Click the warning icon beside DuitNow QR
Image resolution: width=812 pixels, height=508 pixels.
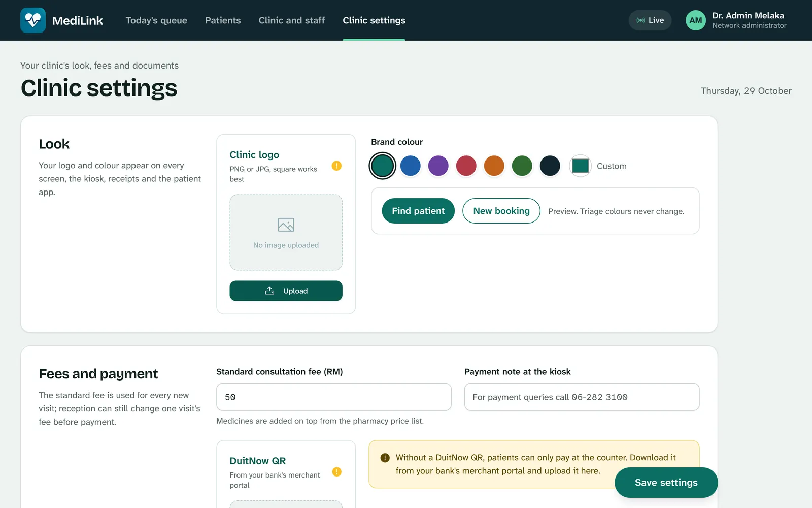coord(336,472)
